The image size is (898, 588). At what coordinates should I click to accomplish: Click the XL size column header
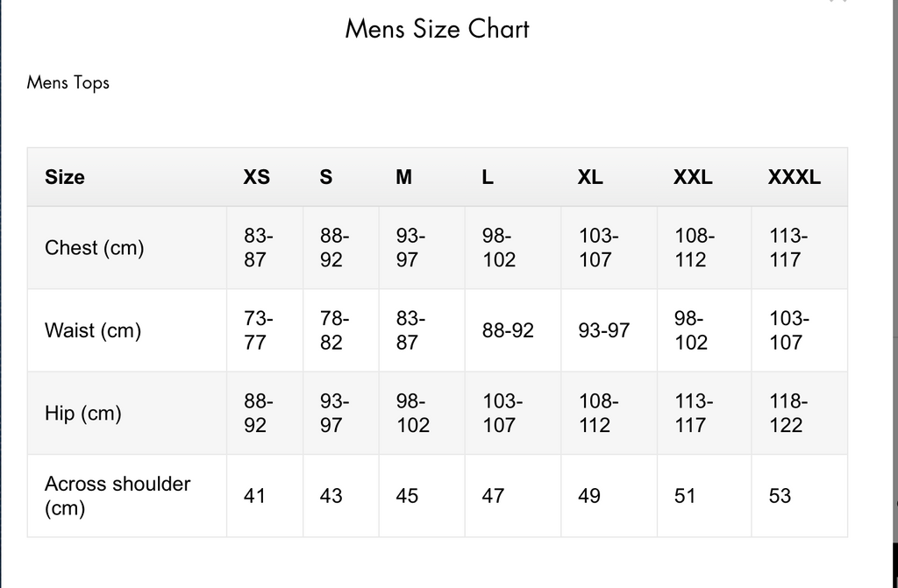point(590,177)
